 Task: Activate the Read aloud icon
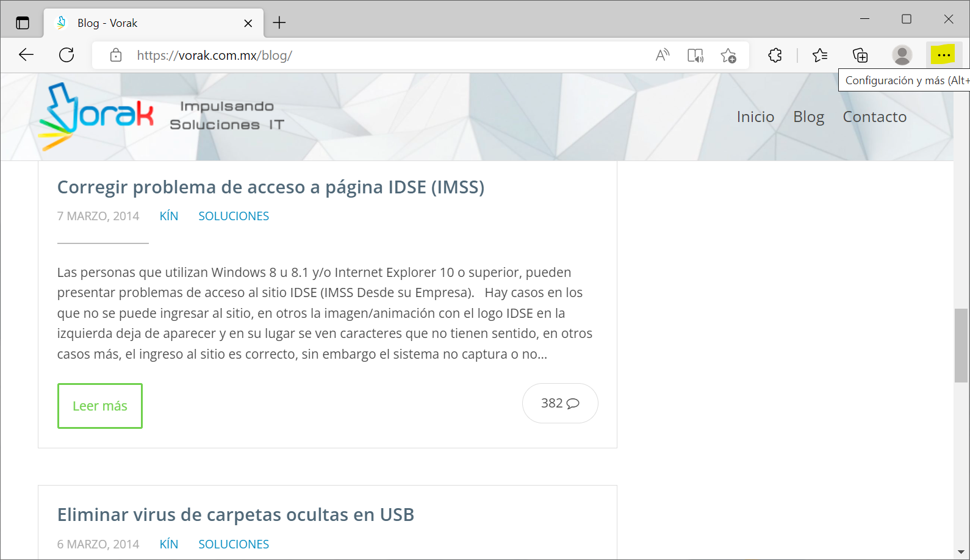(x=663, y=56)
